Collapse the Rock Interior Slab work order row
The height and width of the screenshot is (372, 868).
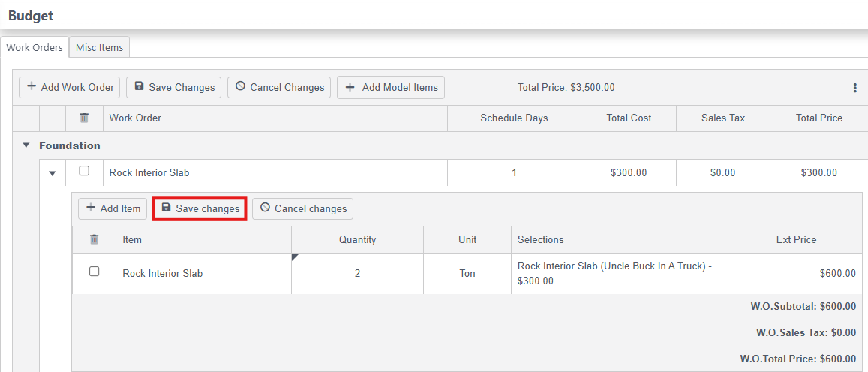(53, 173)
